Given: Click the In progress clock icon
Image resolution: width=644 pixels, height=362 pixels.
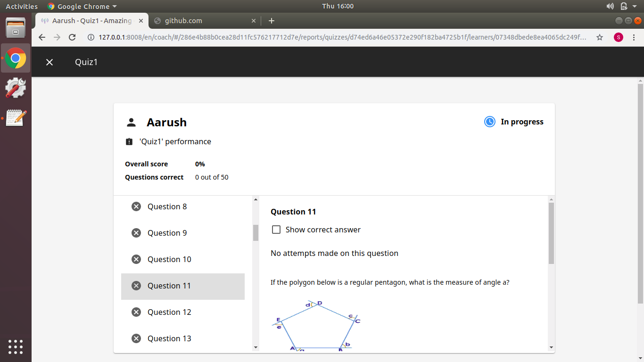Looking at the screenshot, I should click(x=490, y=122).
